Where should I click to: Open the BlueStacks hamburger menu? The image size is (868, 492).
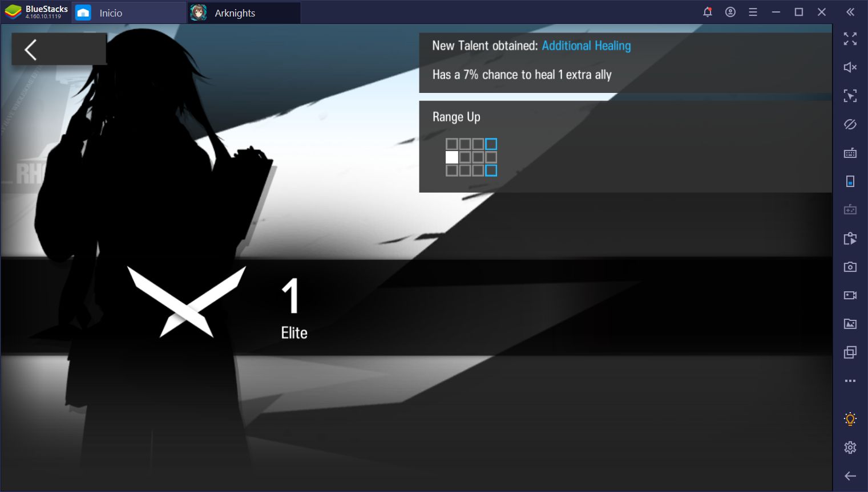pos(753,12)
